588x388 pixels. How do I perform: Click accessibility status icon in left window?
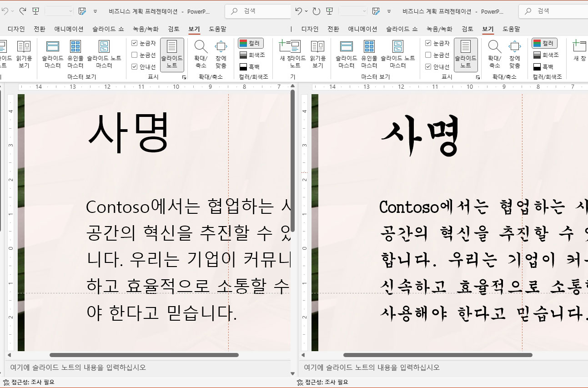coord(6,382)
